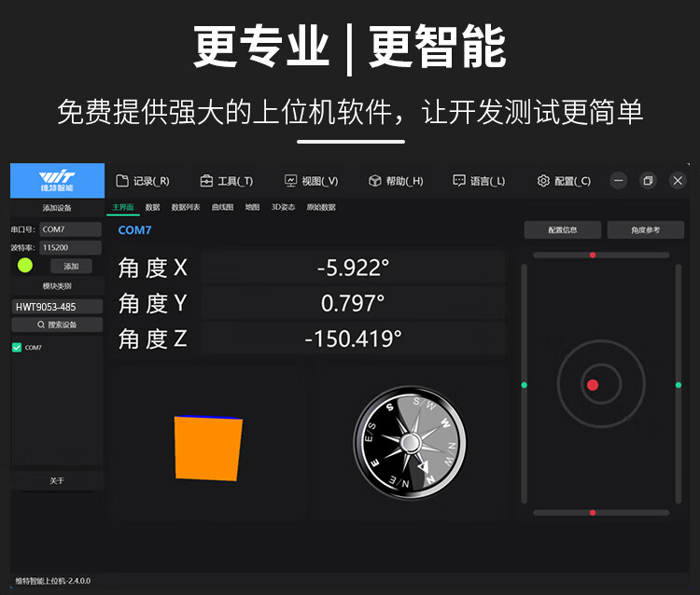Image resolution: width=700 pixels, height=595 pixels.
Task: Open the 视图(_V) view menu
Action: 311,181
